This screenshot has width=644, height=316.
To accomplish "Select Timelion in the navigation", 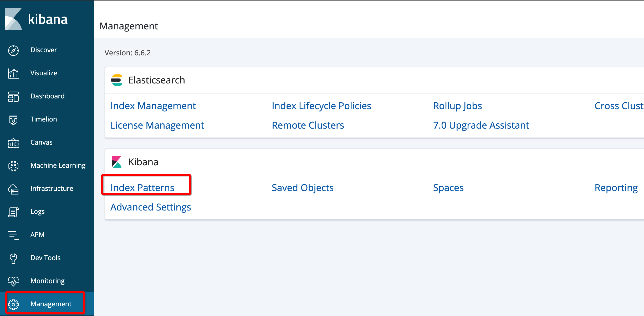I will 44,119.
